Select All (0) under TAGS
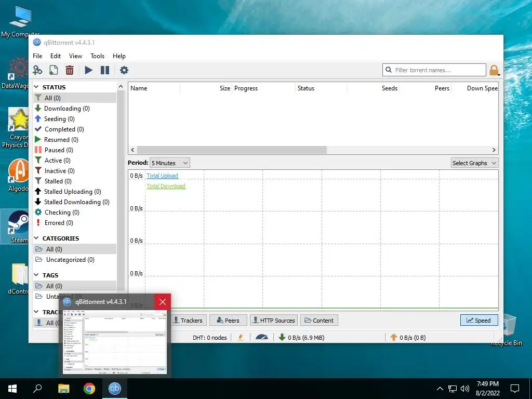 click(x=75, y=286)
